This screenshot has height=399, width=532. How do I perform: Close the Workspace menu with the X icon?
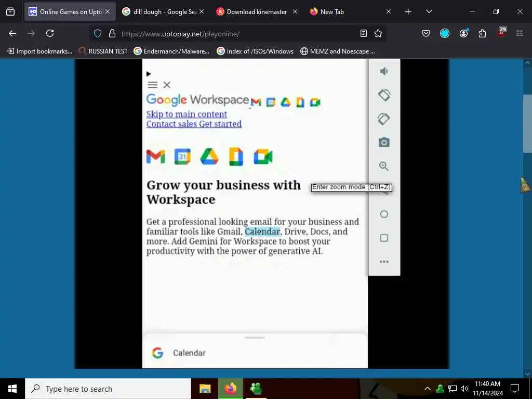point(167,85)
